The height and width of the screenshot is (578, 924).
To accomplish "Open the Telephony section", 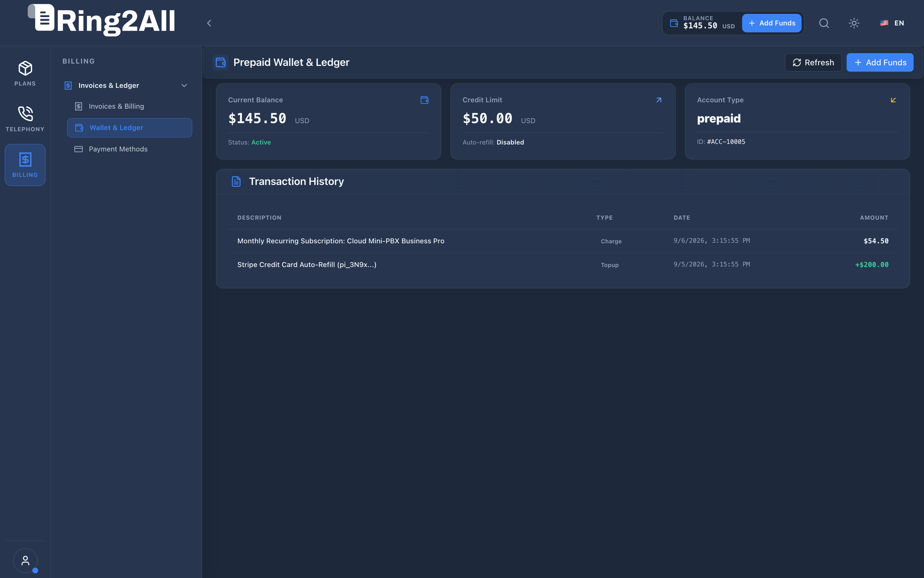I will click(x=25, y=119).
